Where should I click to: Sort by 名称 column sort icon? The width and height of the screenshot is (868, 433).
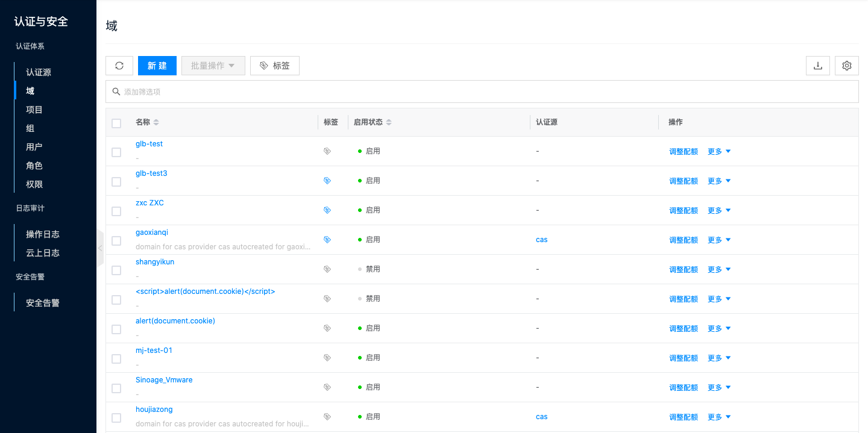click(156, 122)
